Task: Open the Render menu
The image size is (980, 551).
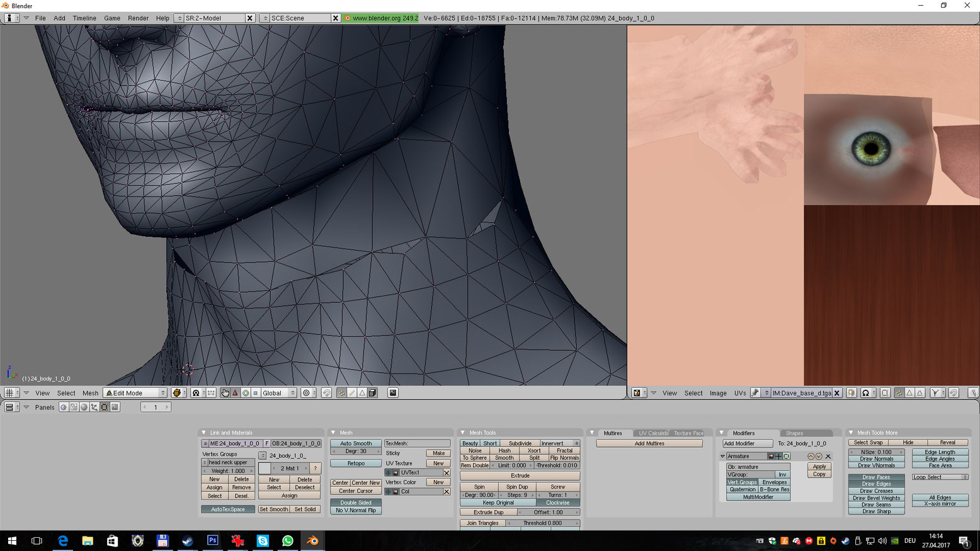Action: click(138, 18)
